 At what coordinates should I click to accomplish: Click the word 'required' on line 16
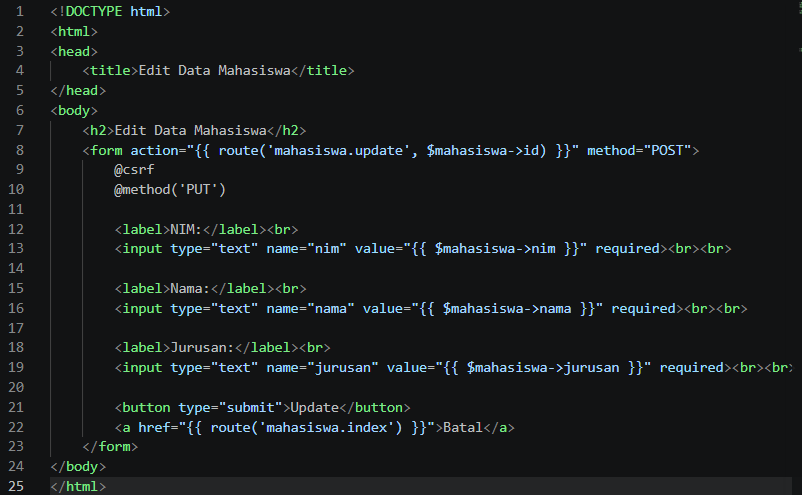point(643,309)
